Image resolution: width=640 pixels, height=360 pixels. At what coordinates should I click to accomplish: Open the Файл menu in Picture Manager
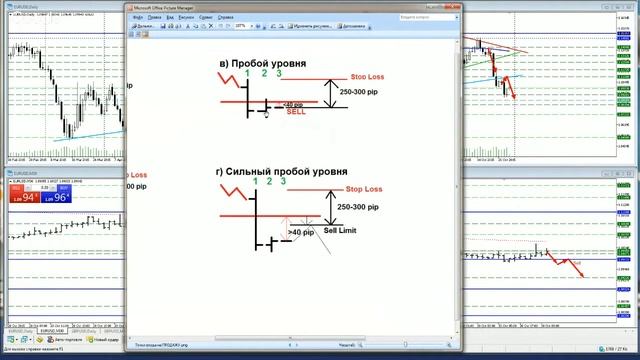pyautogui.click(x=138, y=18)
